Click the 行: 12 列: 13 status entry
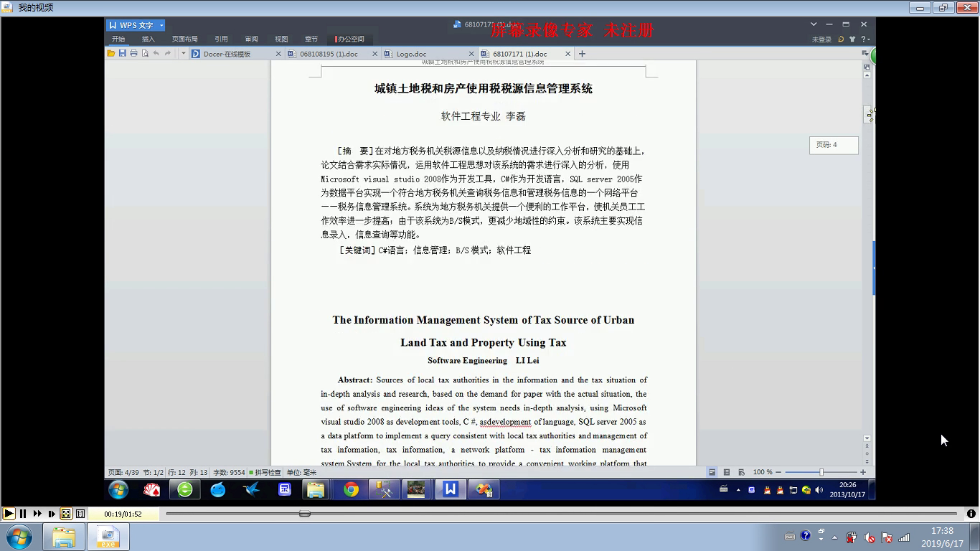This screenshot has height=551, width=980. point(188,472)
